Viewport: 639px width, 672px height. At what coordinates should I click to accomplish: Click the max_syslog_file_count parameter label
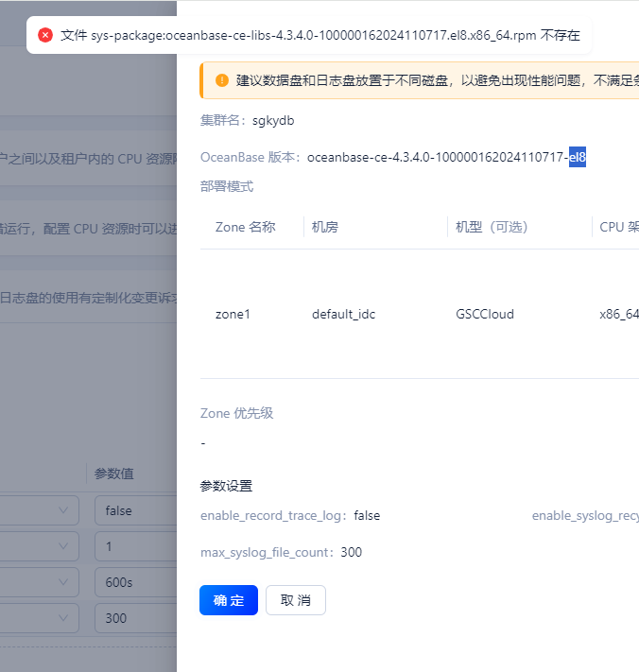pyautogui.click(x=267, y=552)
